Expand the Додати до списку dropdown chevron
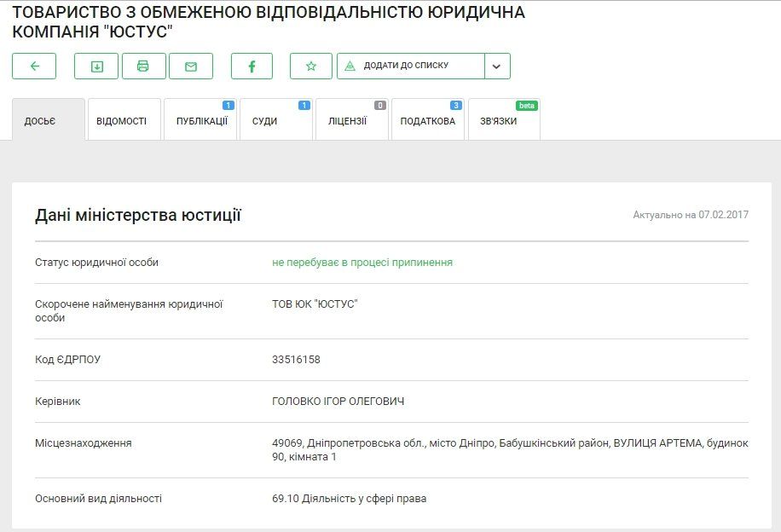This screenshot has height=532, width=781. pos(495,66)
